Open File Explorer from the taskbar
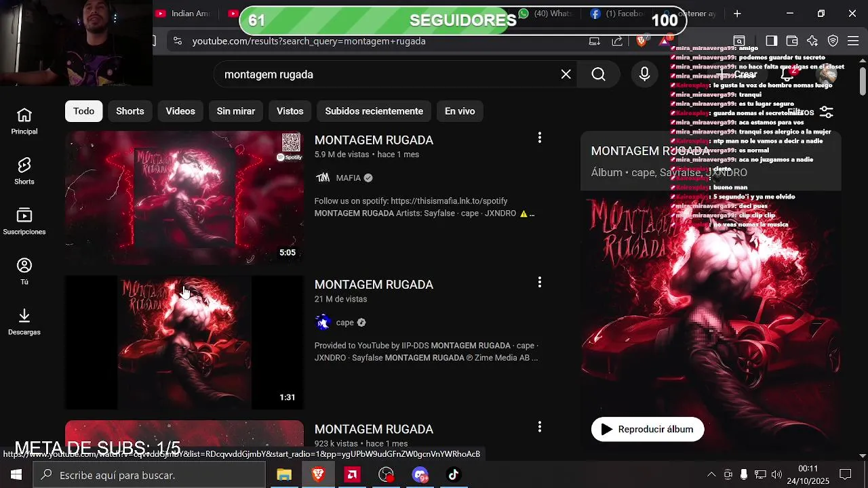The width and height of the screenshot is (868, 488). (284, 475)
